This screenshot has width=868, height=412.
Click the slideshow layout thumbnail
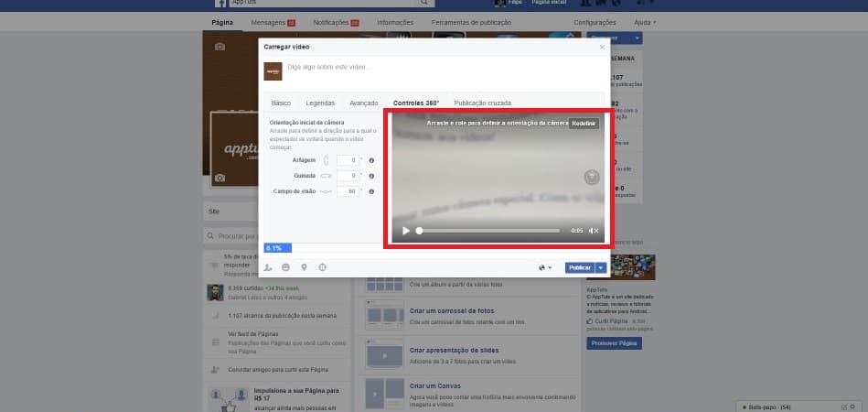click(x=385, y=353)
